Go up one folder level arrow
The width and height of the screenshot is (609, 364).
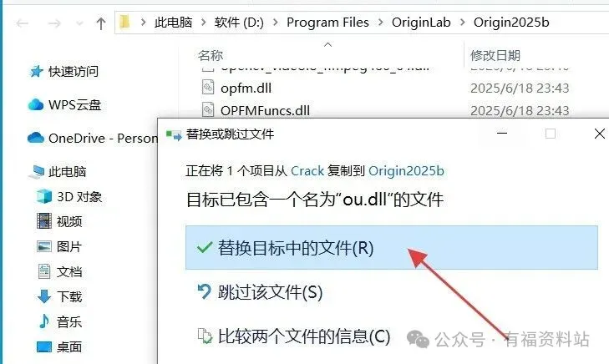[101, 23]
